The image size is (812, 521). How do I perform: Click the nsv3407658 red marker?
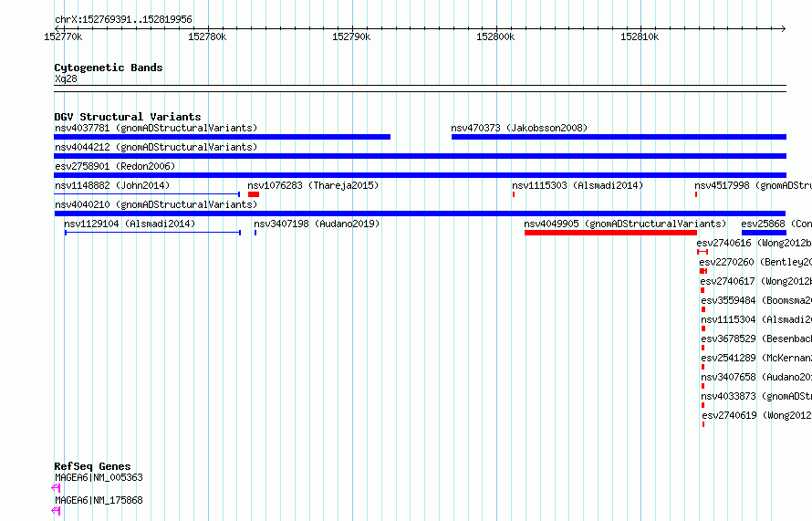703,386
